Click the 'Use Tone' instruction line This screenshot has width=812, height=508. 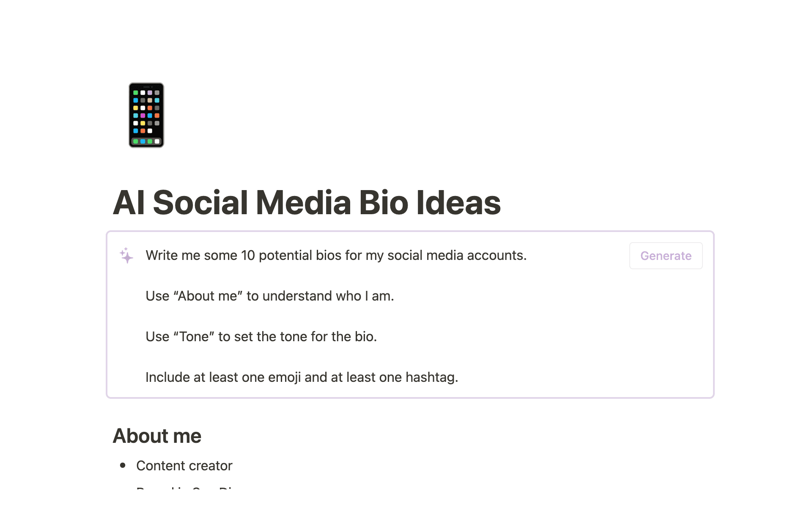pyautogui.click(x=261, y=337)
